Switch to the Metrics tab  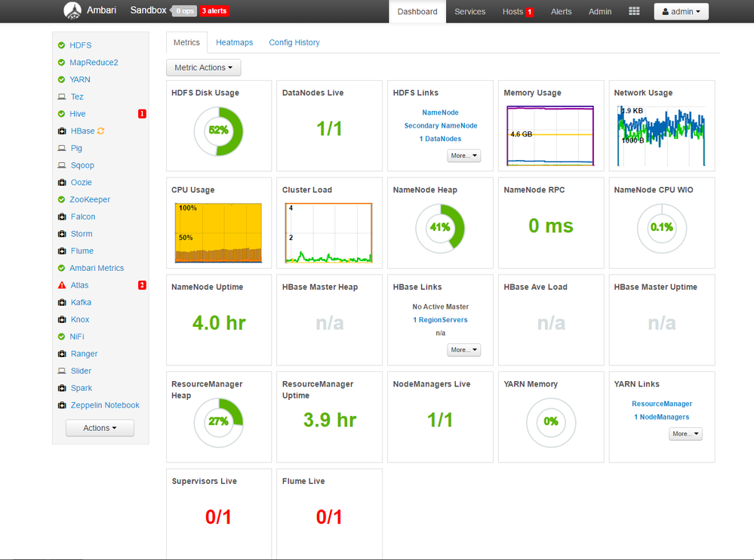[x=186, y=42]
